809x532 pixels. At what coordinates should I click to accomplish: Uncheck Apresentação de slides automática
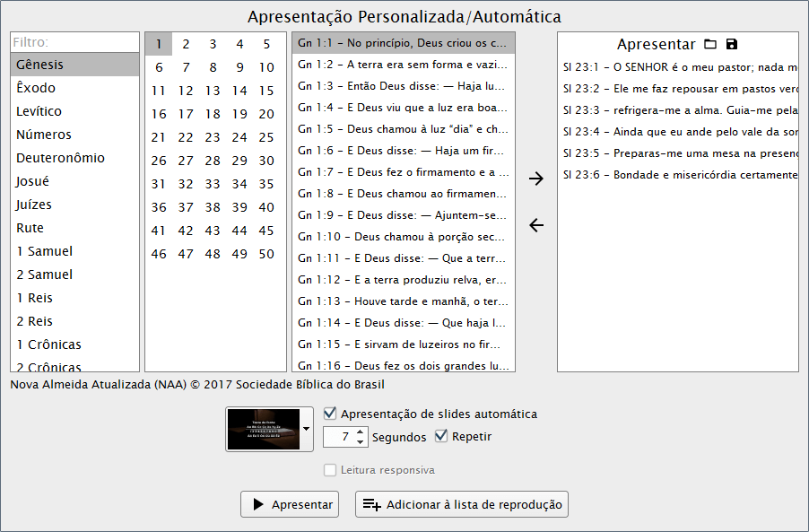pyautogui.click(x=330, y=414)
